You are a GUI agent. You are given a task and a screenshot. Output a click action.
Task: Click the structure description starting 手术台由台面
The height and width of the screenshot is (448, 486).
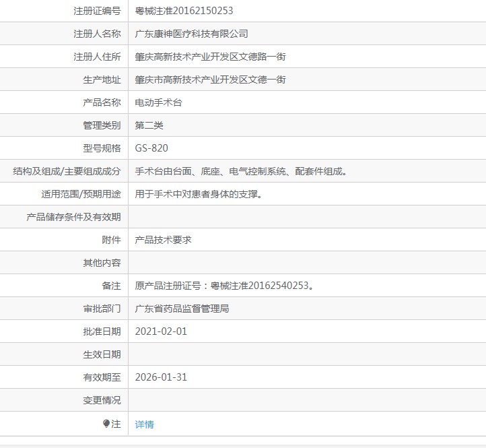pos(242,171)
